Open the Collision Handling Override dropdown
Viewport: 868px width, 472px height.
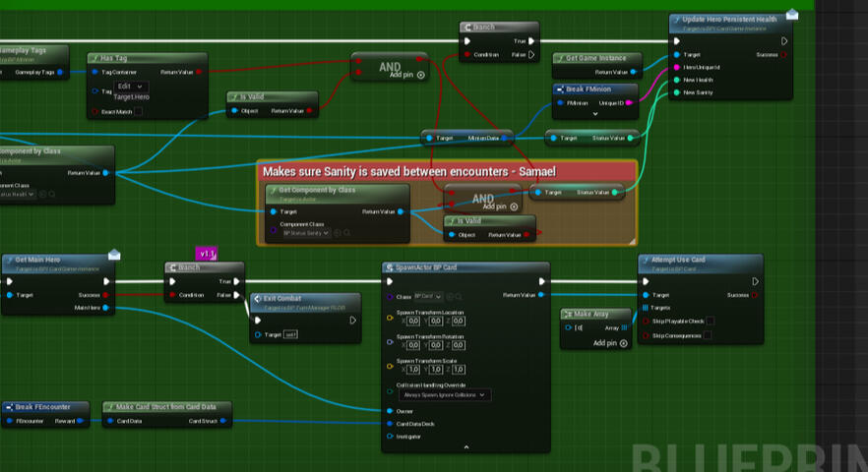(x=443, y=394)
